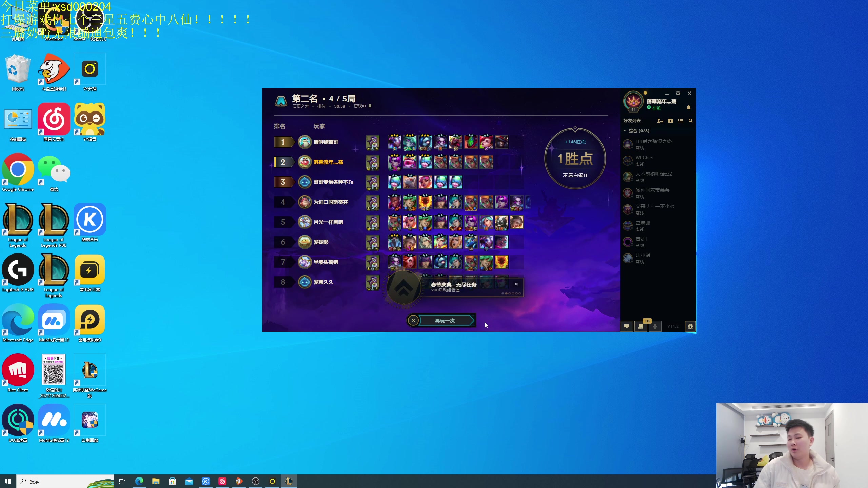Collapse the 综合 (0/8) friend group
The width and height of the screenshot is (868, 488).
coord(625,131)
